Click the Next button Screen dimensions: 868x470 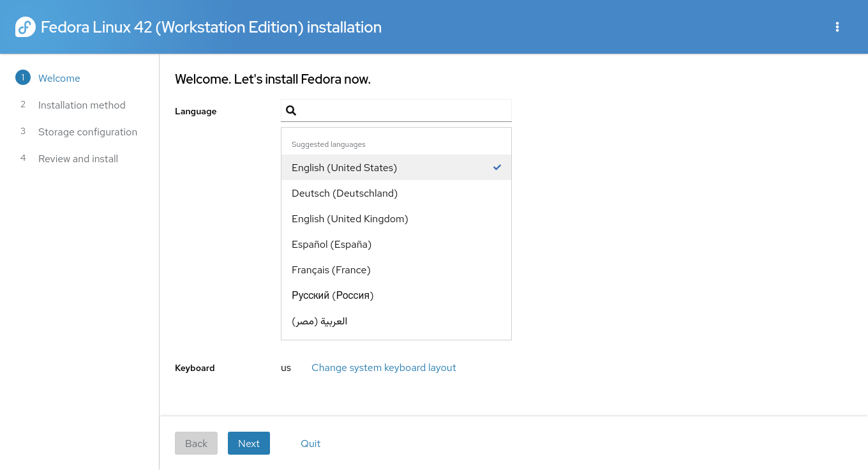[x=249, y=443]
